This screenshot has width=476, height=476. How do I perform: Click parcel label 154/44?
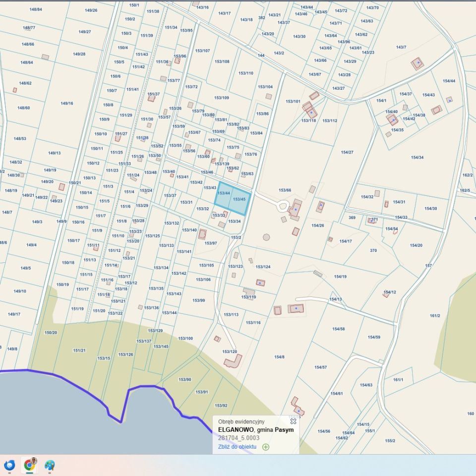click(449, 81)
